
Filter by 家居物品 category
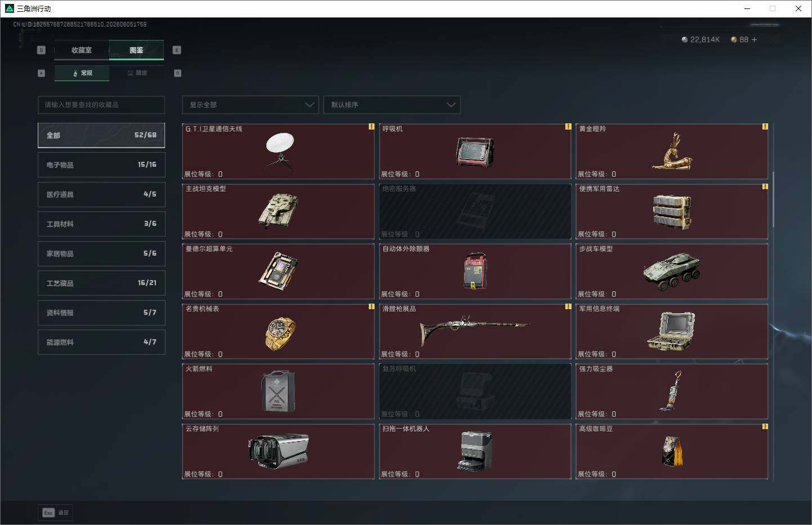[101, 253]
